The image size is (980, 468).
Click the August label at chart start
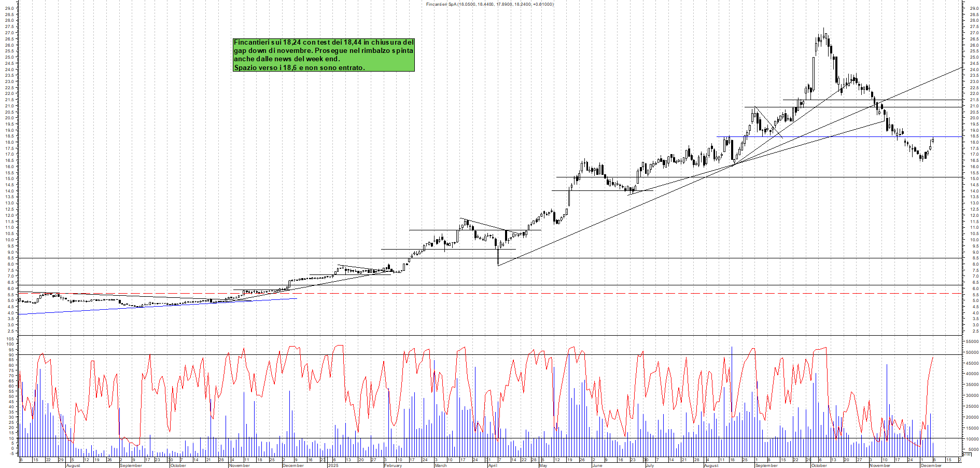(x=73, y=465)
